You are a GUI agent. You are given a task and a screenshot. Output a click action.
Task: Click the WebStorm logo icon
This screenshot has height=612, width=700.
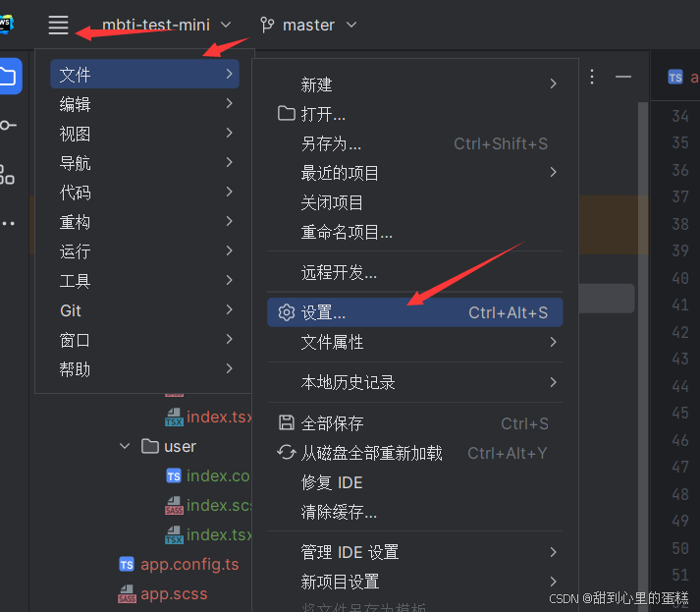[x=6, y=25]
